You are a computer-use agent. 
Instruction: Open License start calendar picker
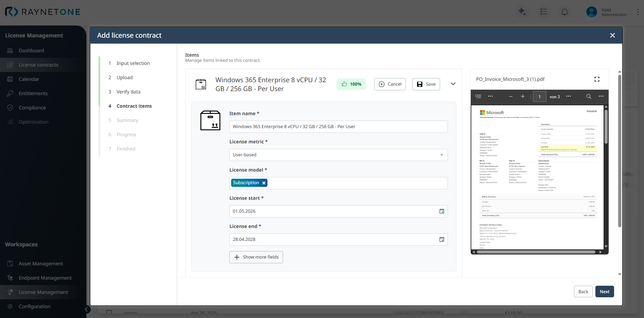coord(442,211)
